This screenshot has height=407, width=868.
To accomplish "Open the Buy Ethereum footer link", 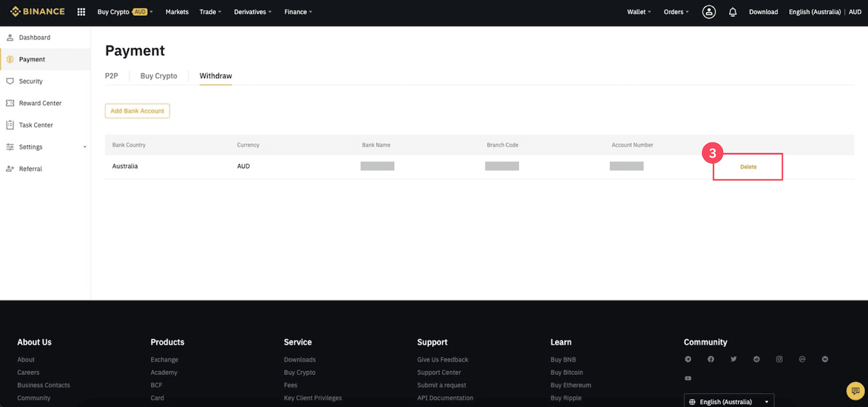I will 571,385.
